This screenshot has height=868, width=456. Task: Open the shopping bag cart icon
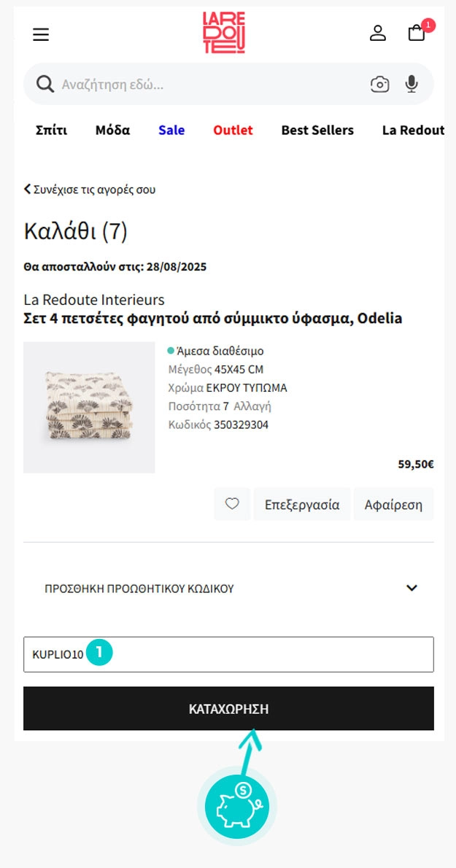417,33
